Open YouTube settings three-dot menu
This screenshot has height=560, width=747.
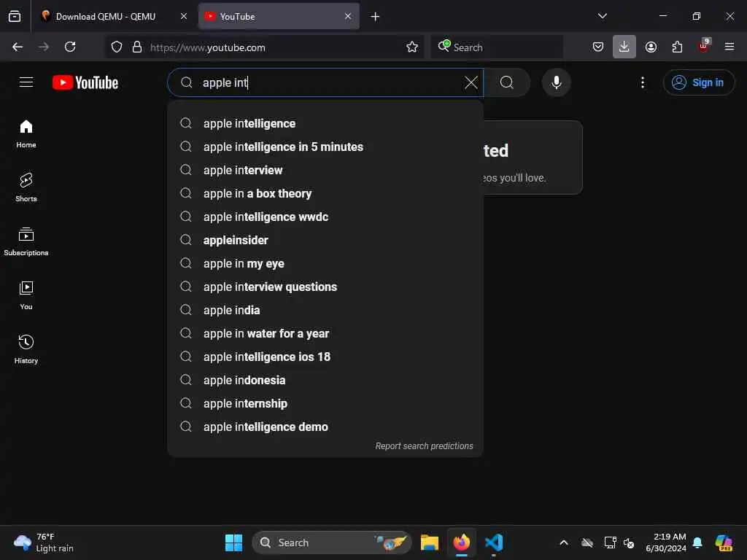[642, 82]
